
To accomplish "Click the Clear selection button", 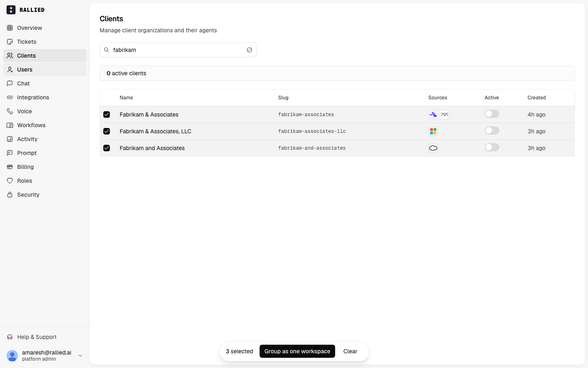I will pyautogui.click(x=350, y=351).
